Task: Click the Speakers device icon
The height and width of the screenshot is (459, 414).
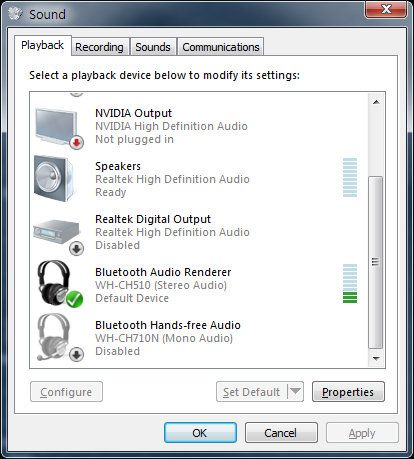Action: (54, 178)
